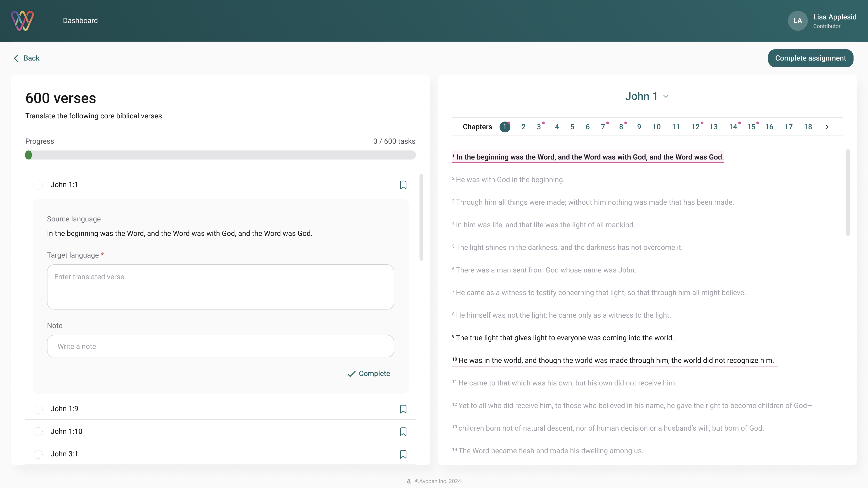Go to chapter 4
The height and width of the screenshot is (488, 868).
pyautogui.click(x=557, y=127)
